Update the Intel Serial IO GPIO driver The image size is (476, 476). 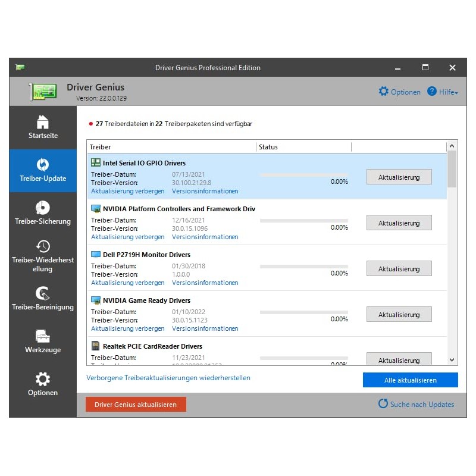coord(399,177)
